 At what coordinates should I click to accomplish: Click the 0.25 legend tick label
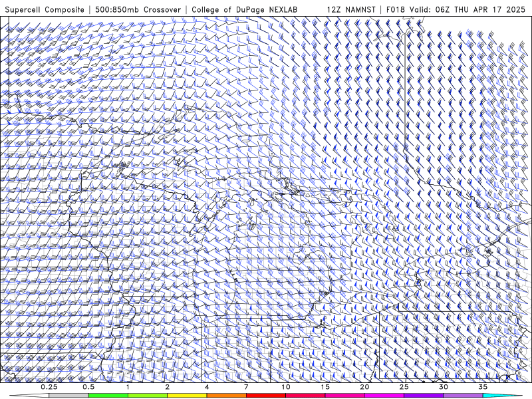click(49, 387)
